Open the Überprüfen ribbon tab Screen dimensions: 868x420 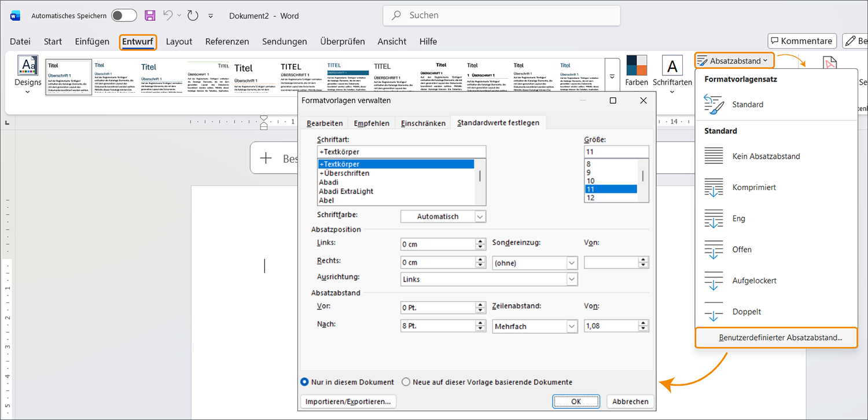343,42
